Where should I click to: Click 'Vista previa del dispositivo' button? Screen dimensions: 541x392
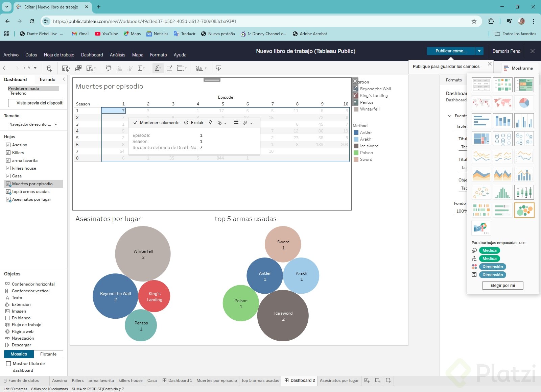36,103
